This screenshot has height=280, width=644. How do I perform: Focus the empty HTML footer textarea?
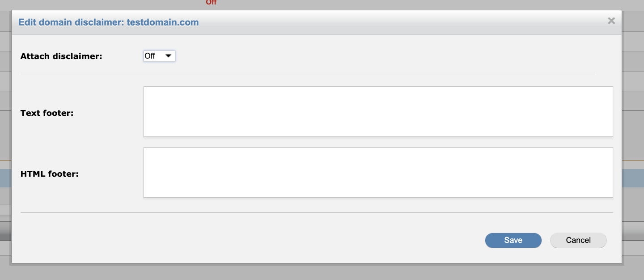coord(378,172)
